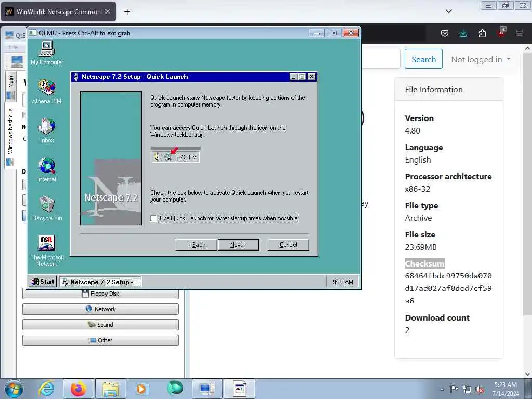Open Internet Explorer from the taskbar
The image size is (532, 399).
46,389
